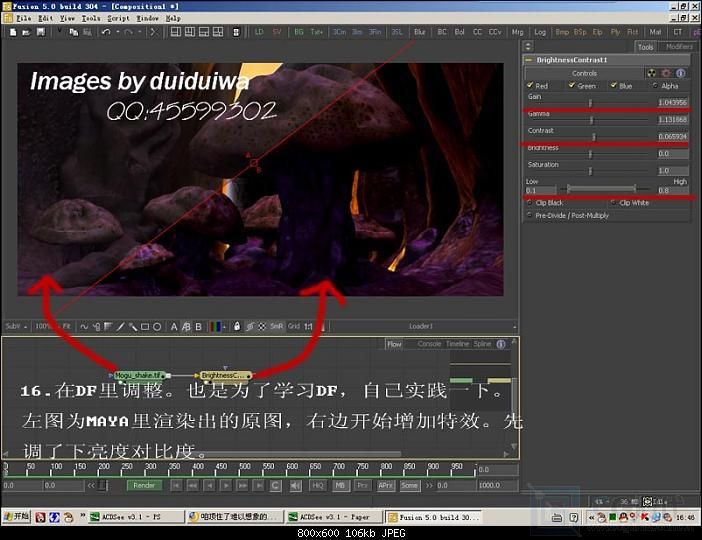Click the SmR button in viewer toolbar
Image resolution: width=702 pixels, height=540 pixels.
(276, 327)
